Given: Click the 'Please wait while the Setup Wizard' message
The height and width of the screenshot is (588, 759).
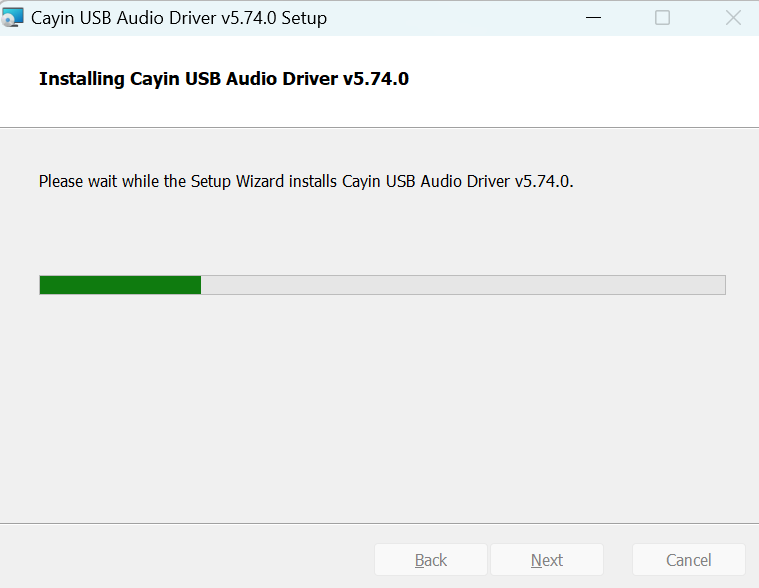Looking at the screenshot, I should tap(306, 181).
